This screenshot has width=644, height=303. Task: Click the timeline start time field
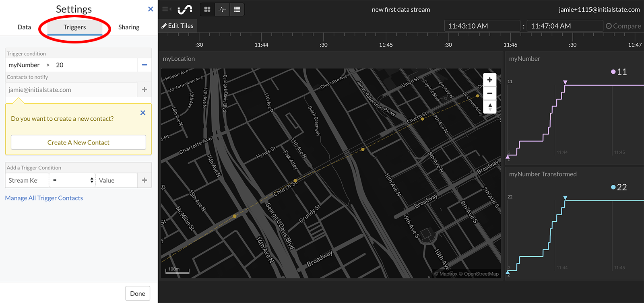482,26
